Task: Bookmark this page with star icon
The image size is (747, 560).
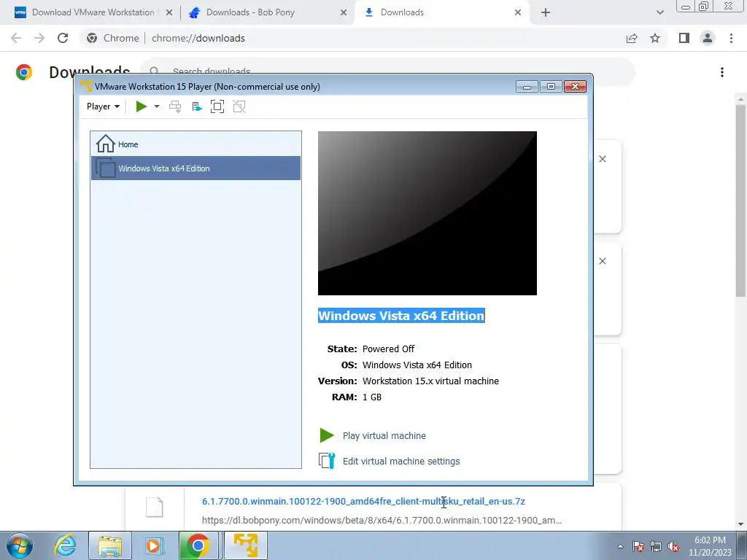Action: click(x=655, y=38)
